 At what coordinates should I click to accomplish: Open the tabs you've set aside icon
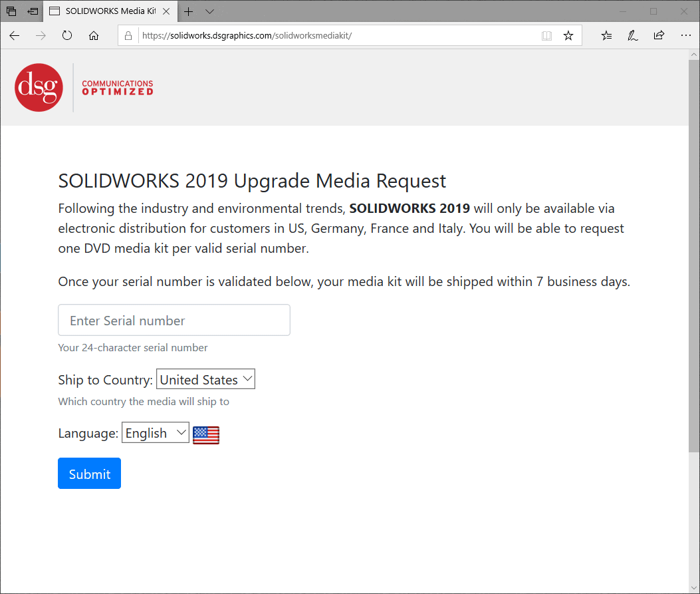[11, 11]
